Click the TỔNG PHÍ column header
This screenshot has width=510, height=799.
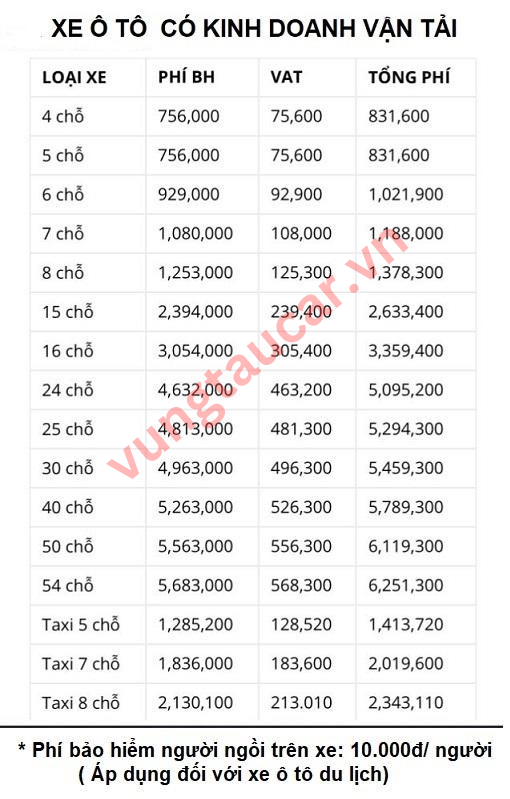coord(409,77)
